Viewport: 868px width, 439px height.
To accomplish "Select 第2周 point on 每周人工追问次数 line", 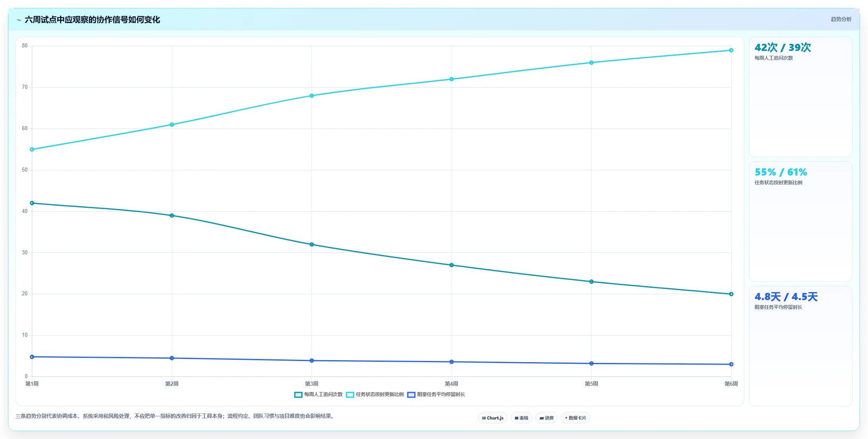I will pyautogui.click(x=172, y=216).
